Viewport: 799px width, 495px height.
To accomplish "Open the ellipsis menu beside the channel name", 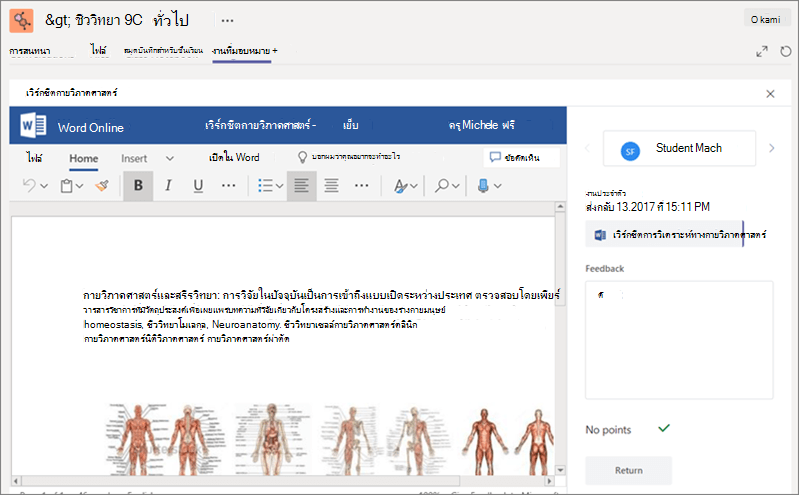I will [227, 21].
